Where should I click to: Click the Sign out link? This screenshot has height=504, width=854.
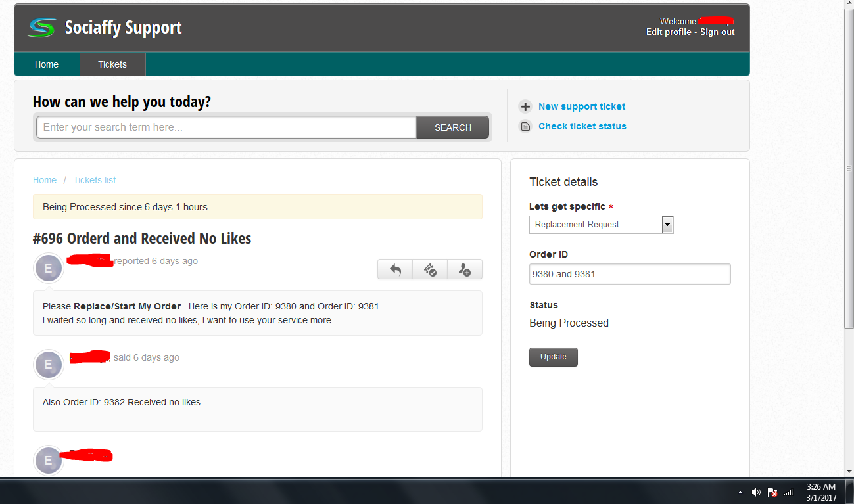click(717, 32)
